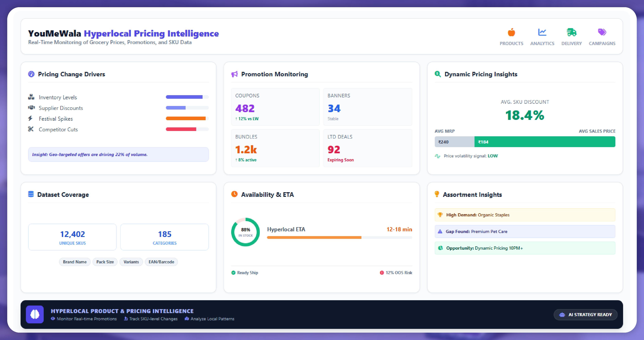Click the 88% in-stock donut chart
Screen dimensions: 644x340
[245, 232]
